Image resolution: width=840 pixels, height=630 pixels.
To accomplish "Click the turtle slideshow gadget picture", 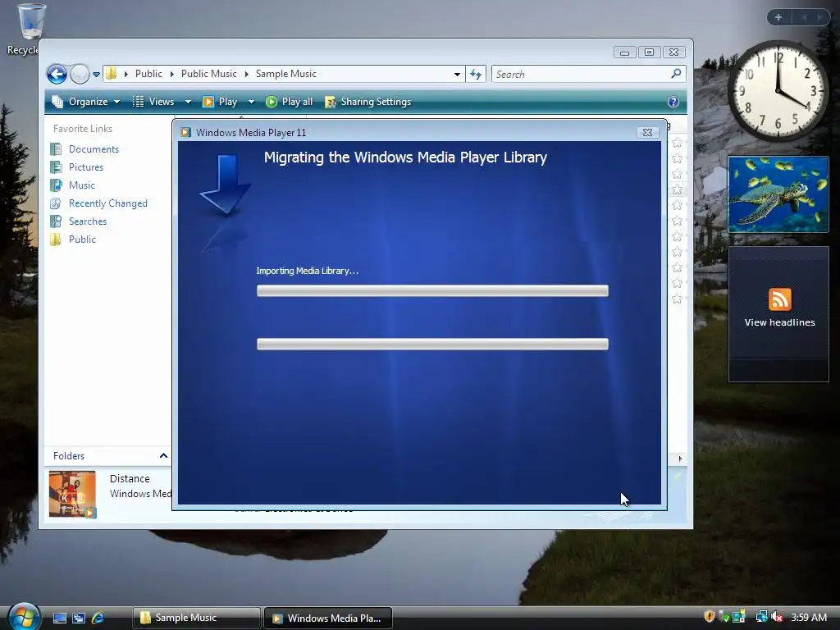I will pyautogui.click(x=778, y=194).
